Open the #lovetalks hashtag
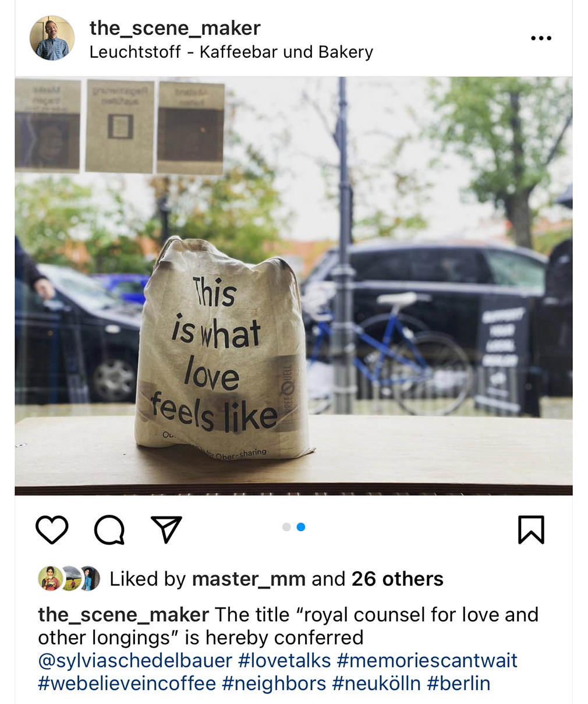 (x=285, y=660)
